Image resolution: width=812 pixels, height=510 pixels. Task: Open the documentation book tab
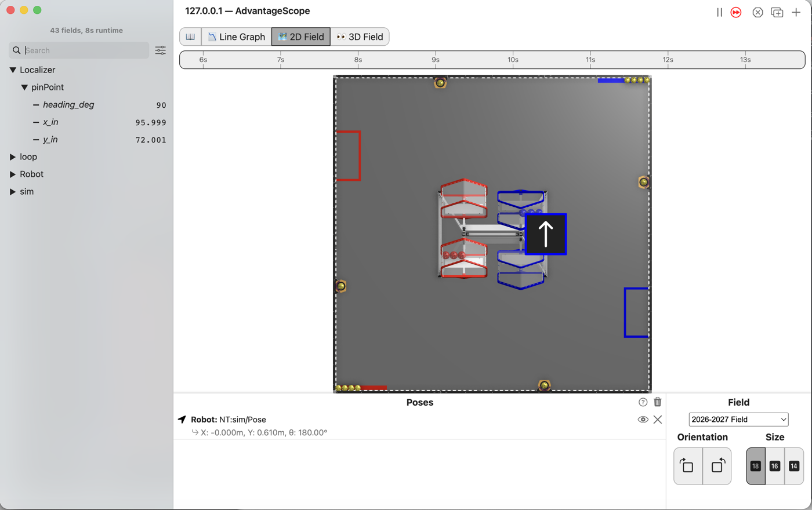tap(190, 37)
